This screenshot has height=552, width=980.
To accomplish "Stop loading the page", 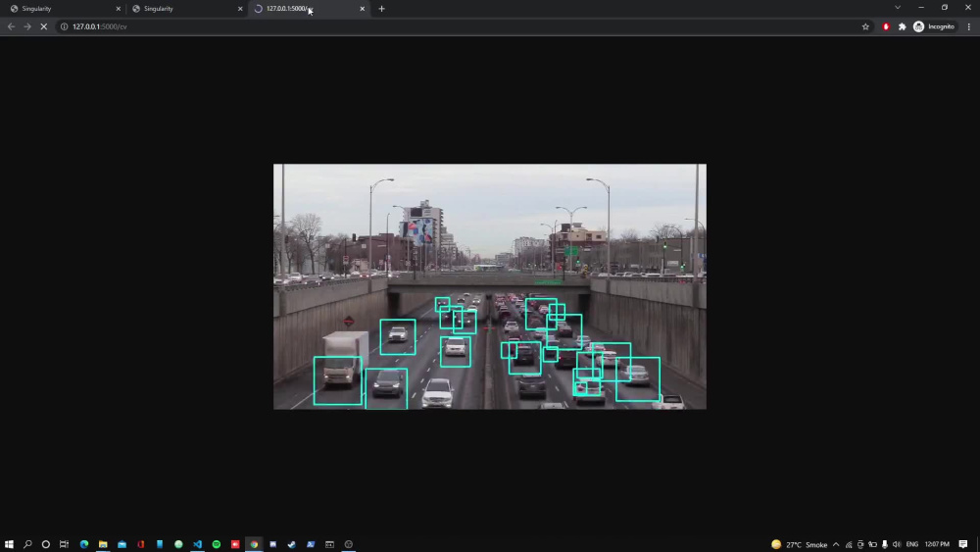I will (44, 26).
